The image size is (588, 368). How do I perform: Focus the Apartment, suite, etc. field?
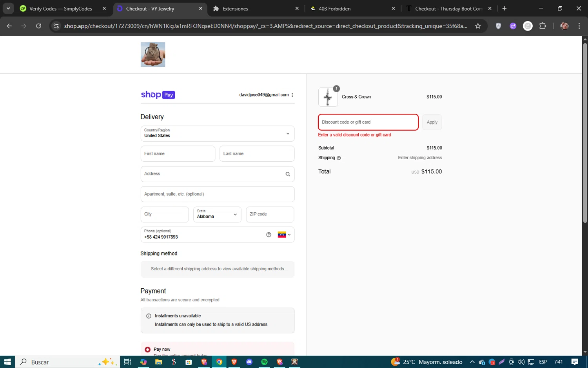pos(218,194)
